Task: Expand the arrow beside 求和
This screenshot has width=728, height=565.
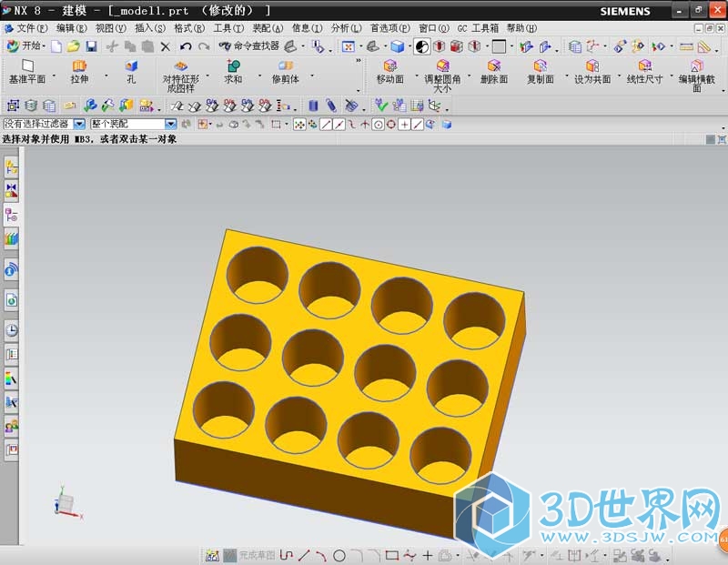Action: (x=259, y=76)
